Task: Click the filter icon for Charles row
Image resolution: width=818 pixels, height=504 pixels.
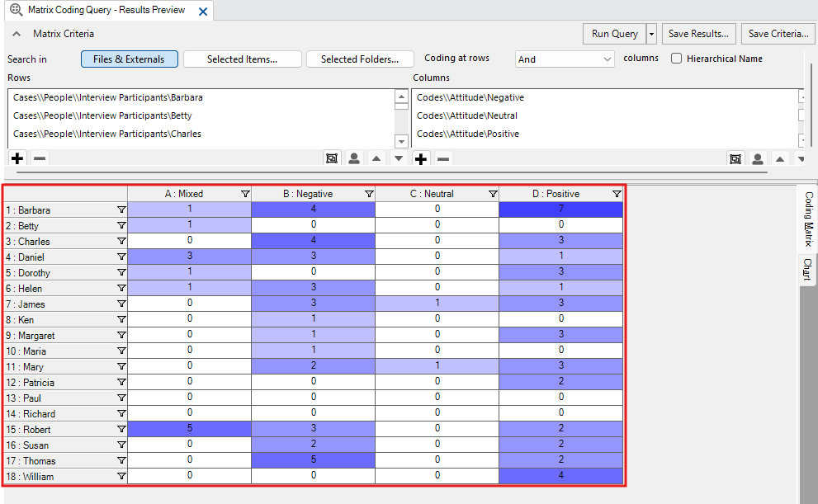Action: point(121,241)
